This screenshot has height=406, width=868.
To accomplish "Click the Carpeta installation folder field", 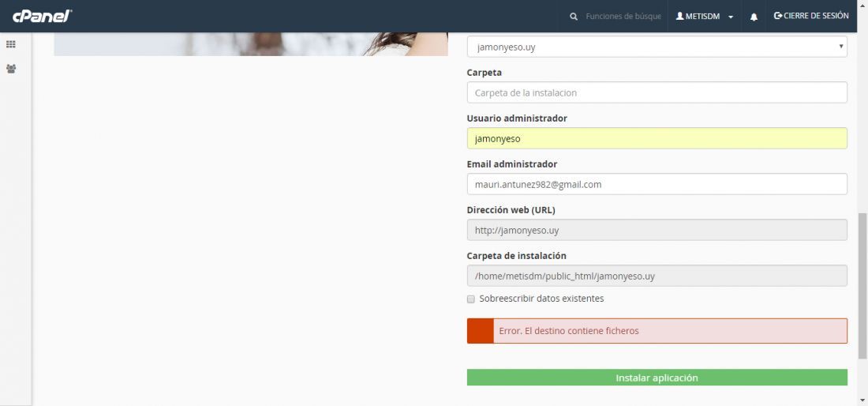I will coord(657,92).
